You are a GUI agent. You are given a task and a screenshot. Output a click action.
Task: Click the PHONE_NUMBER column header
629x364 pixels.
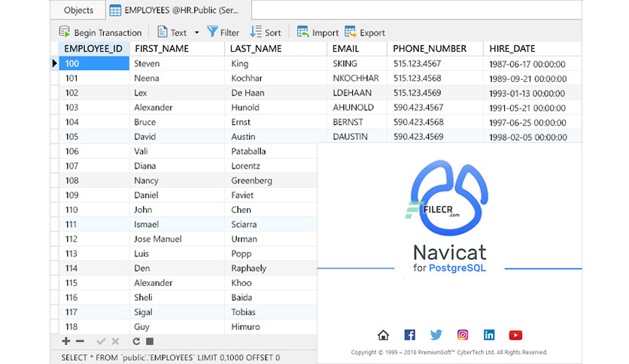(435, 48)
